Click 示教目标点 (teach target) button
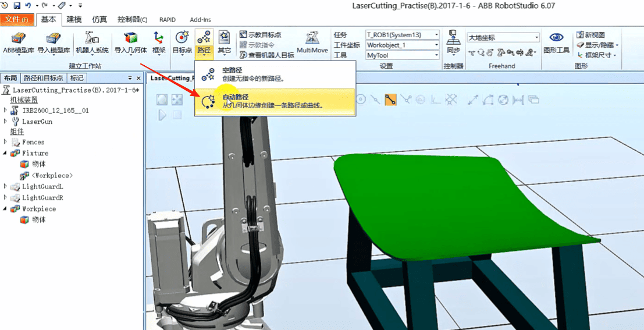 click(x=261, y=35)
